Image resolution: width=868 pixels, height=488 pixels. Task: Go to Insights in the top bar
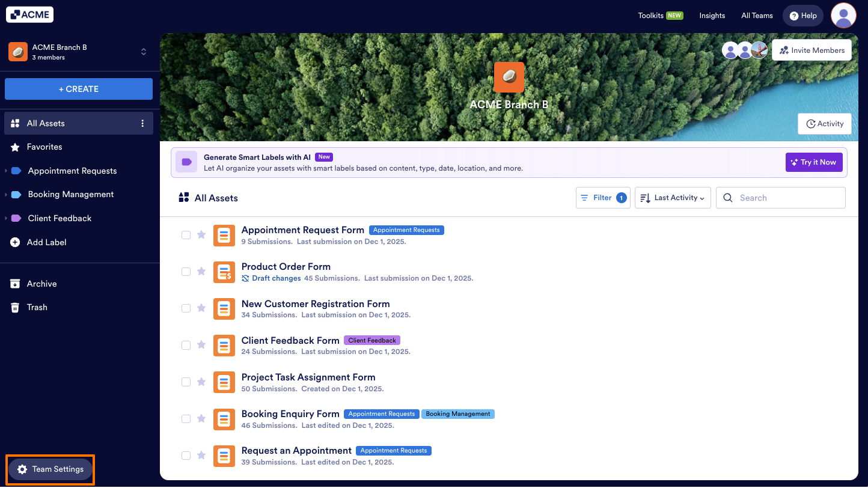pyautogui.click(x=712, y=16)
